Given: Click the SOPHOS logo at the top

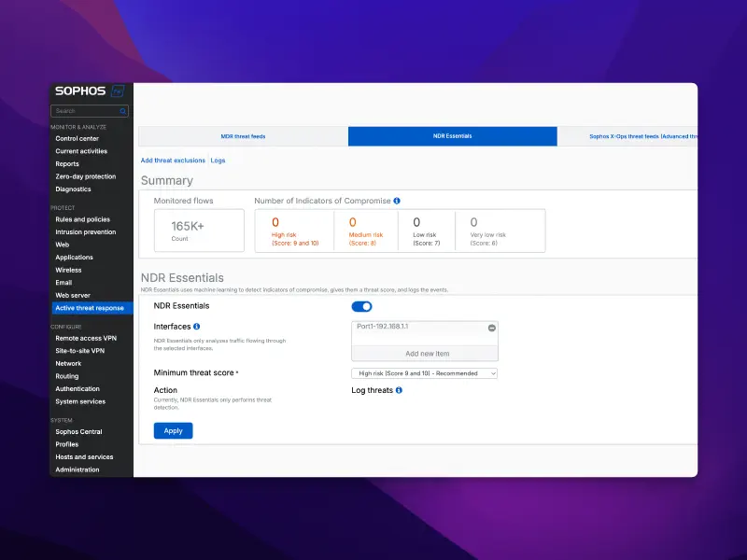Looking at the screenshot, I should point(82,91).
